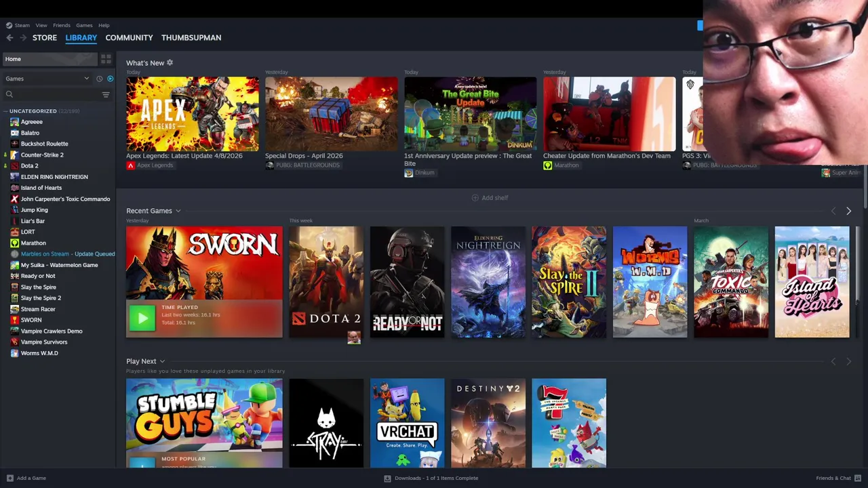Click the Add a Game plus icon

coord(9,478)
